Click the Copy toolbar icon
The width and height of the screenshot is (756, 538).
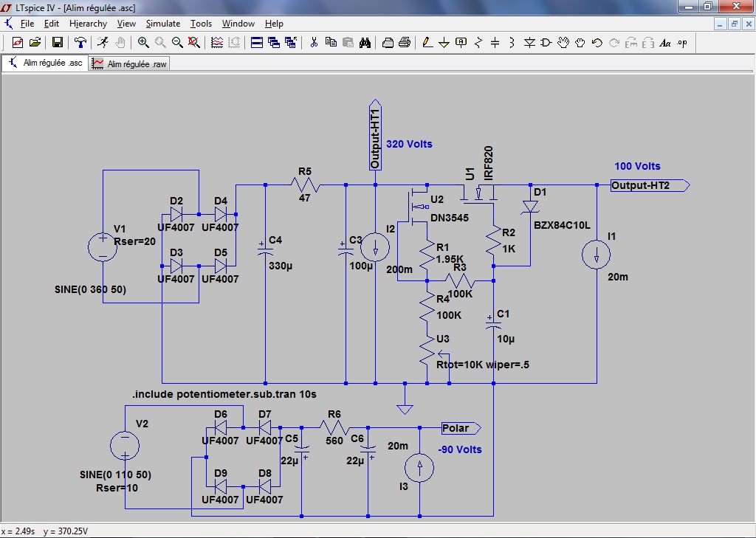[331, 43]
